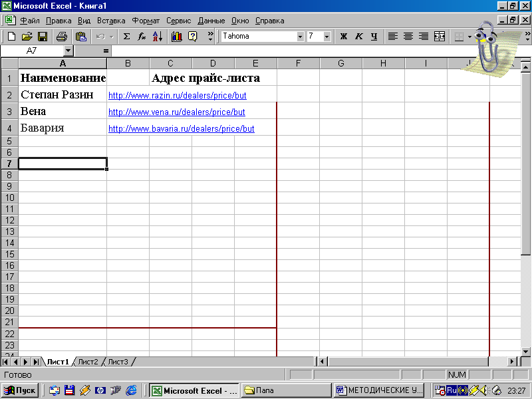Toggle underline formatting (Ч)

point(374,37)
